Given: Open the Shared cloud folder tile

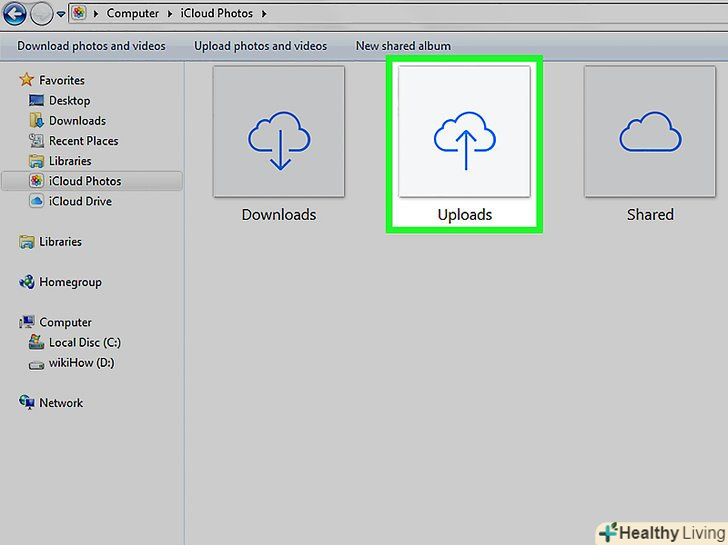Looking at the screenshot, I should [x=650, y=131].
